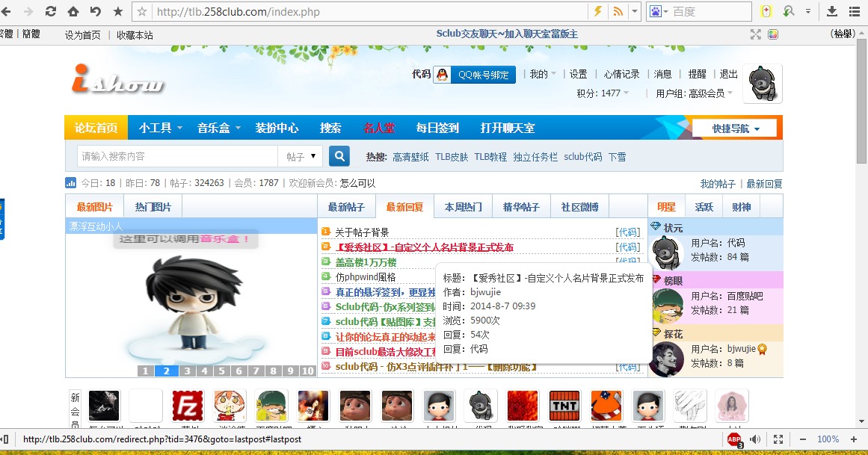Viewport: 868px width, 455px height.
Task: Open the Baidu search engine selector
Action: (x=659, y=12)
